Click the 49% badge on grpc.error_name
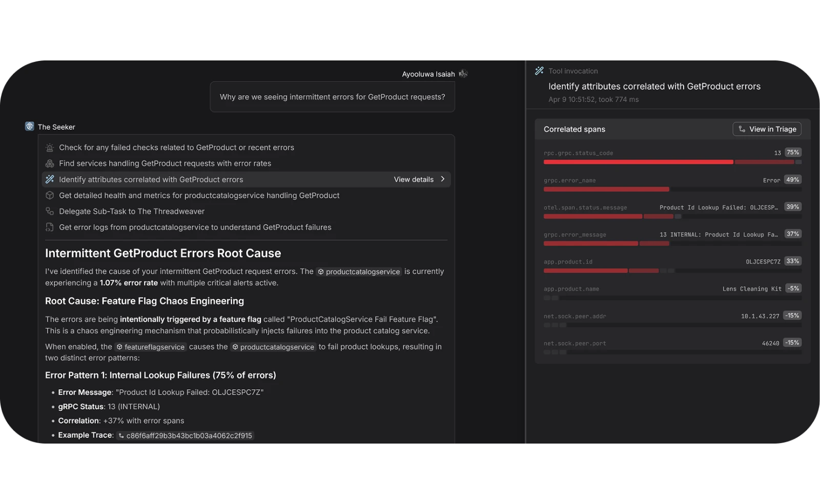This screenshot has height=504, width=820. [x=793, y=180]
